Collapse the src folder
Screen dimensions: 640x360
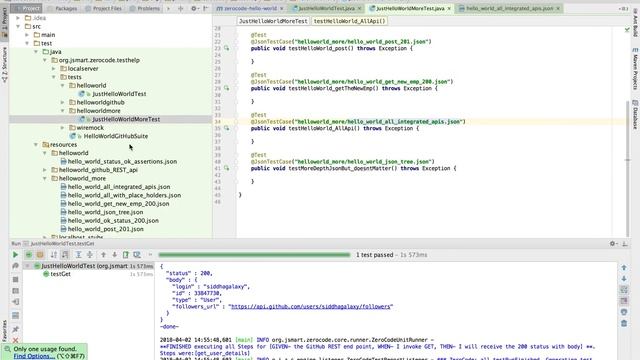coord(18,26)
